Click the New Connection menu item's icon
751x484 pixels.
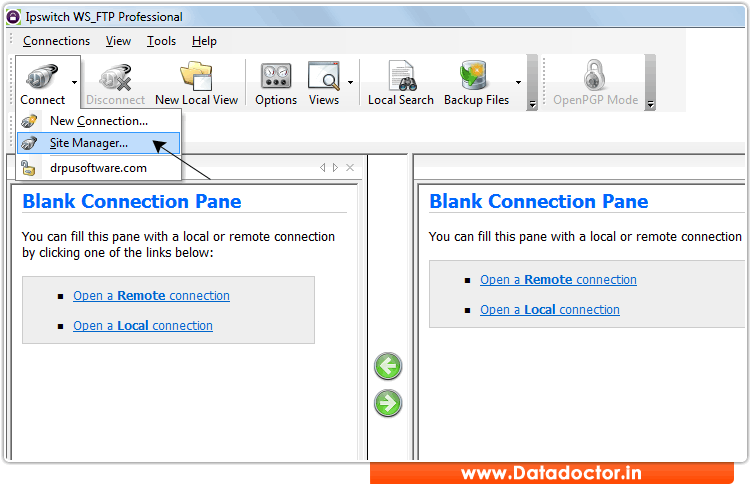(x=29, y=121)
